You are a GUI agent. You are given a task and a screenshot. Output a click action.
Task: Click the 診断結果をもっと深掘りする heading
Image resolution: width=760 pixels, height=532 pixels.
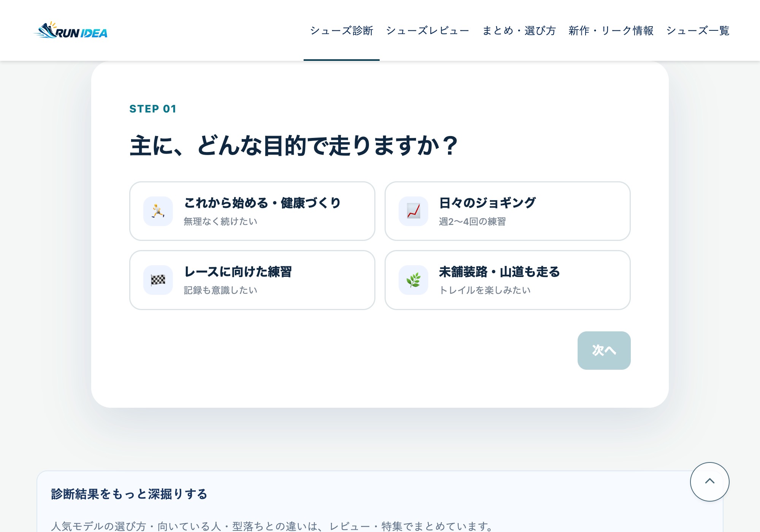coord(129,494)
